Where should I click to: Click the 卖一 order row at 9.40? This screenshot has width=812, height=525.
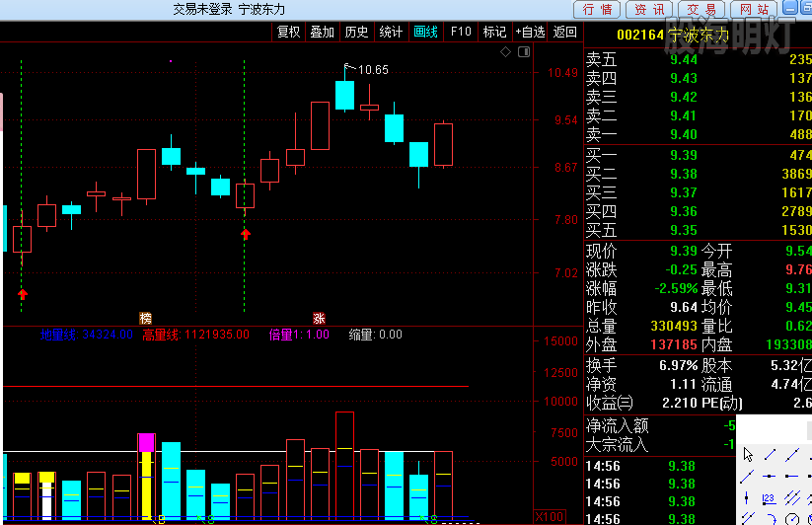(x=699, y=134)
